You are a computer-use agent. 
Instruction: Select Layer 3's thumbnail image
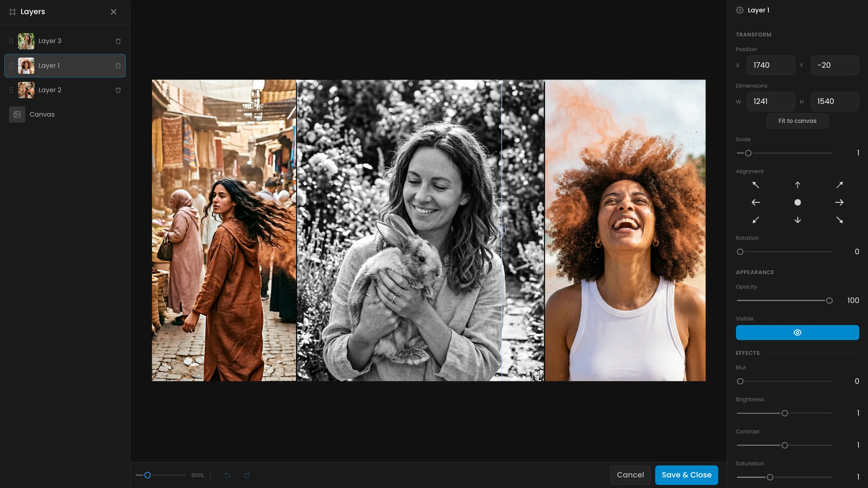click(x=26, y=41)
